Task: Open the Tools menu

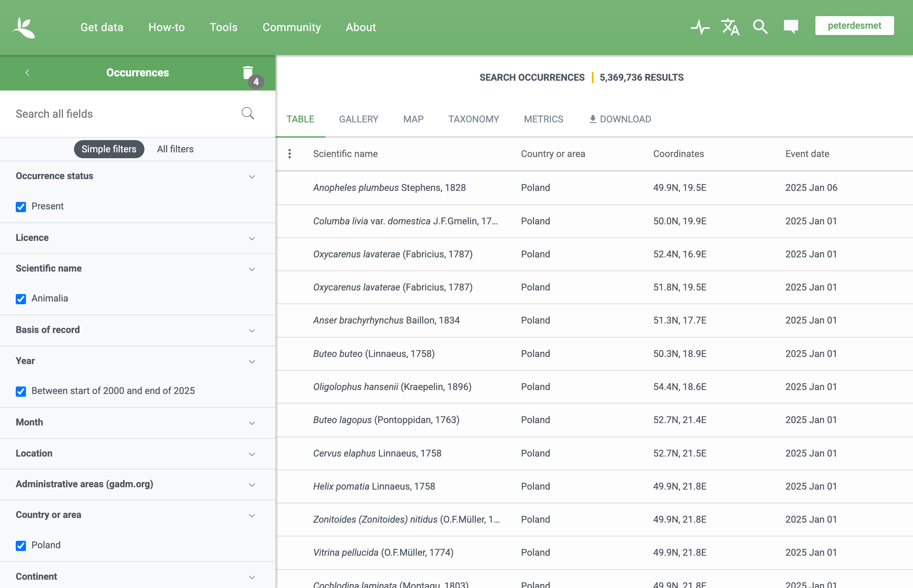Action: click(224, 27)
